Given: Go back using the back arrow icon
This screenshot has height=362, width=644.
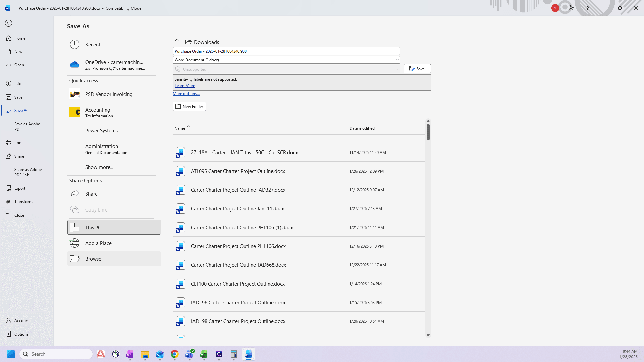Looking at the screenshot, I should pyautogui.click(x=9, y=23).
